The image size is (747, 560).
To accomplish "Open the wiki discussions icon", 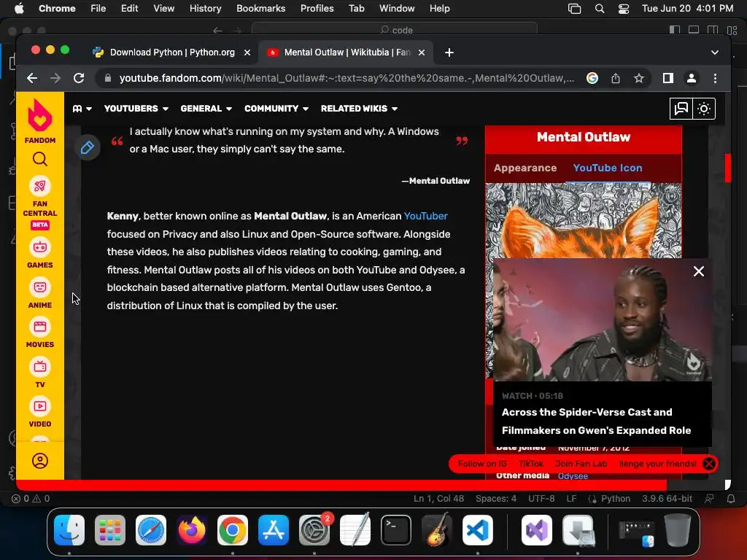I will click(x=681, y=109).
